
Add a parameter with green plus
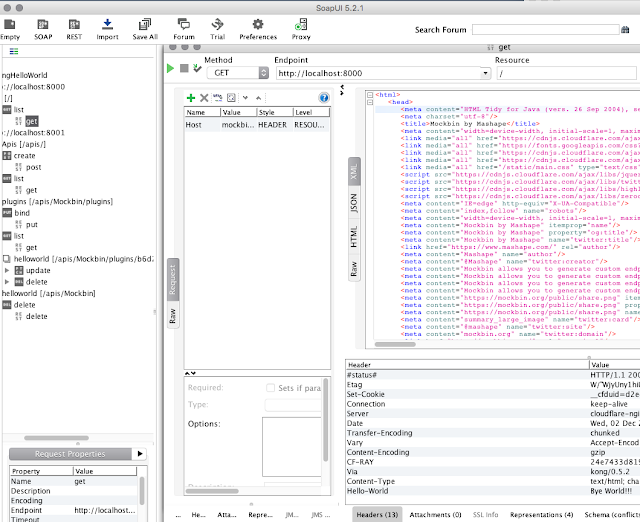191,98
